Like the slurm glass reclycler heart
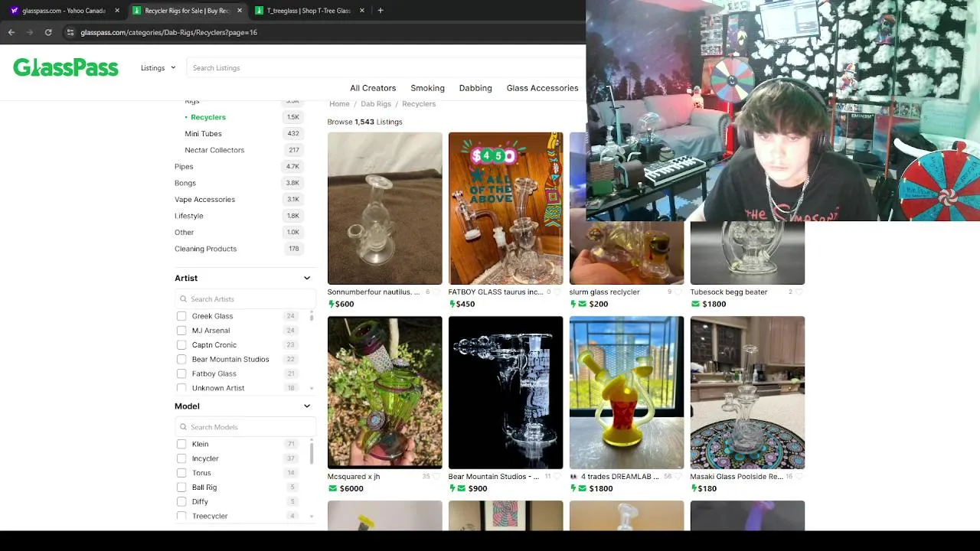 (x=678, y=292)
